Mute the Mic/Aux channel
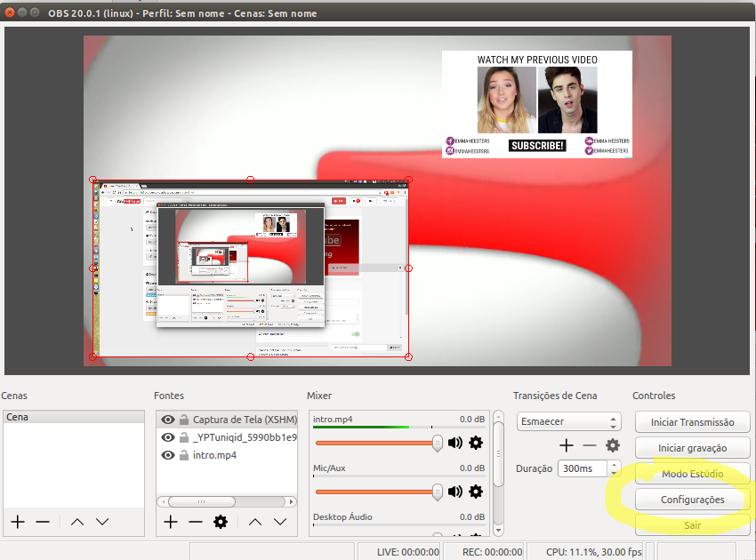 [x=455, y=492]
